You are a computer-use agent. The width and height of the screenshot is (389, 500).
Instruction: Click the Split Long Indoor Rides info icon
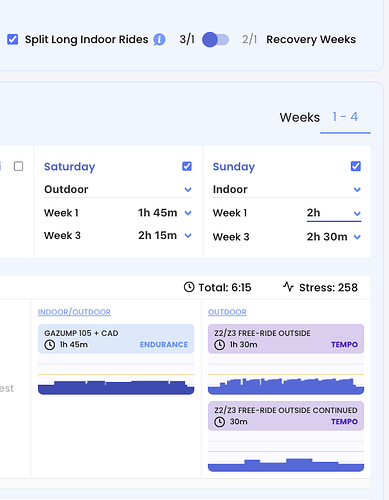click(x=159, y=39)
